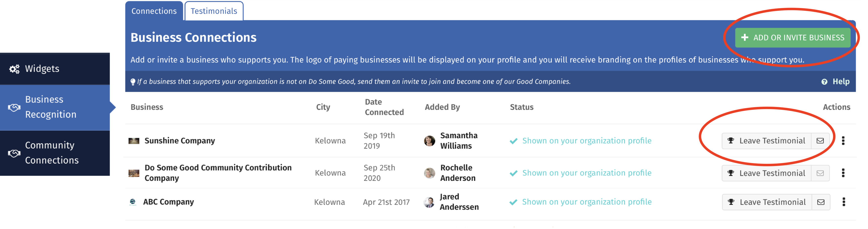Viewport: 868px width, 229px height.
Task: Click envelope icon for Do Some Good Company
Action: (x=820, y=173)
